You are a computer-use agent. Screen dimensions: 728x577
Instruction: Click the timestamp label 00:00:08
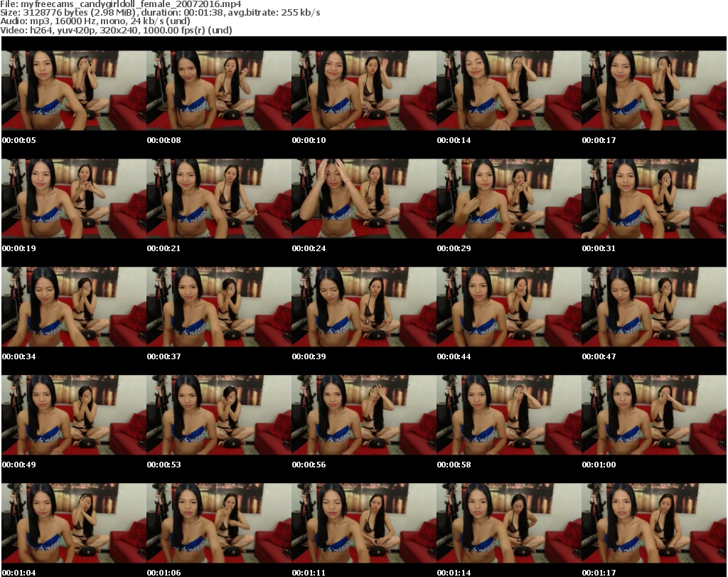pos(164,140)
